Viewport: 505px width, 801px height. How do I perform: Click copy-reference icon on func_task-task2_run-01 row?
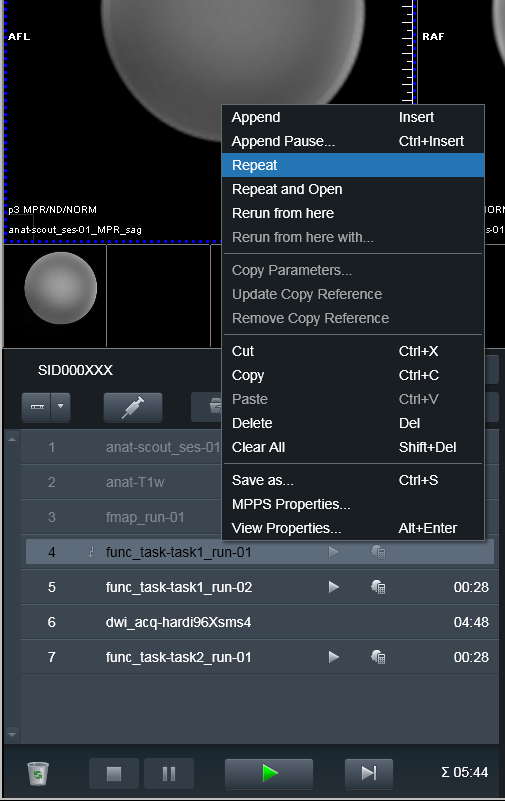click(x=378, y=657)
